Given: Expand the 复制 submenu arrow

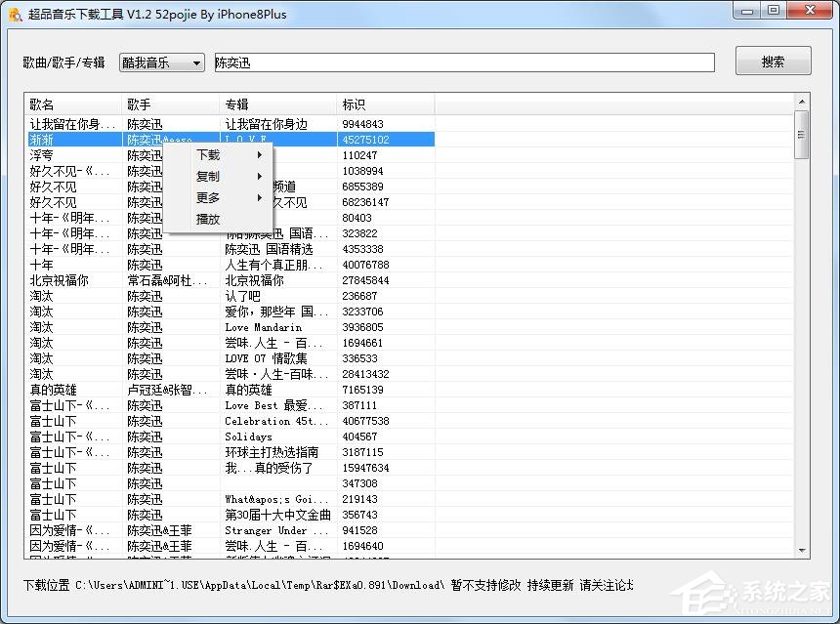Looking at the screenshot, I should pos(260,177).
